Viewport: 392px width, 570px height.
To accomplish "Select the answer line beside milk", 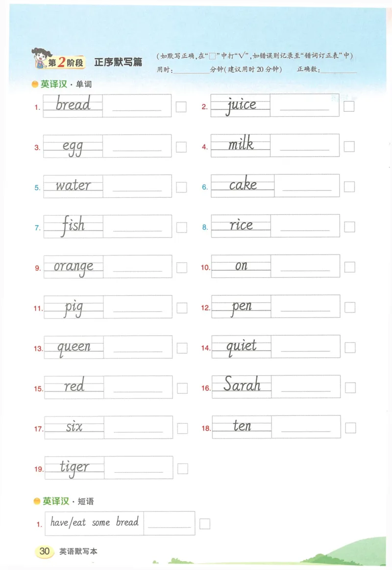I will 305,149.
